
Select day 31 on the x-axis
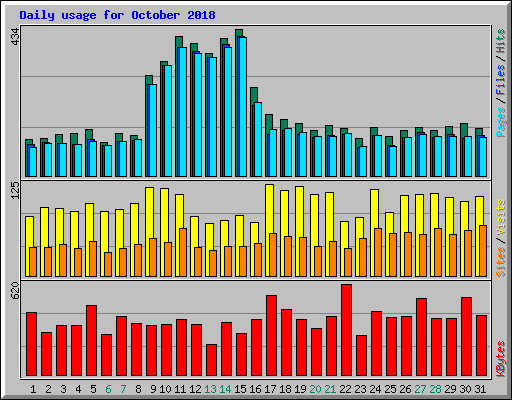click(480, 389)
